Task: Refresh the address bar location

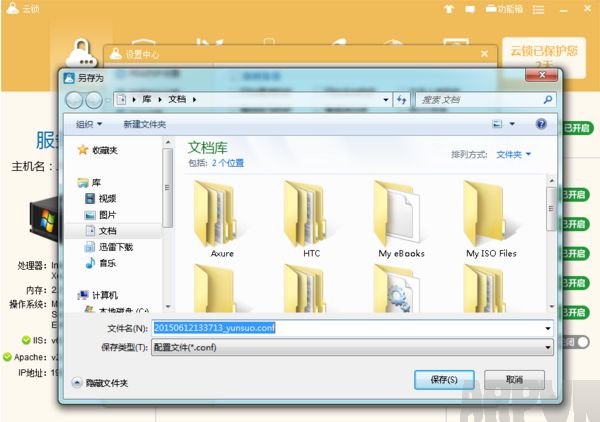Action: (x=401, y=100)
